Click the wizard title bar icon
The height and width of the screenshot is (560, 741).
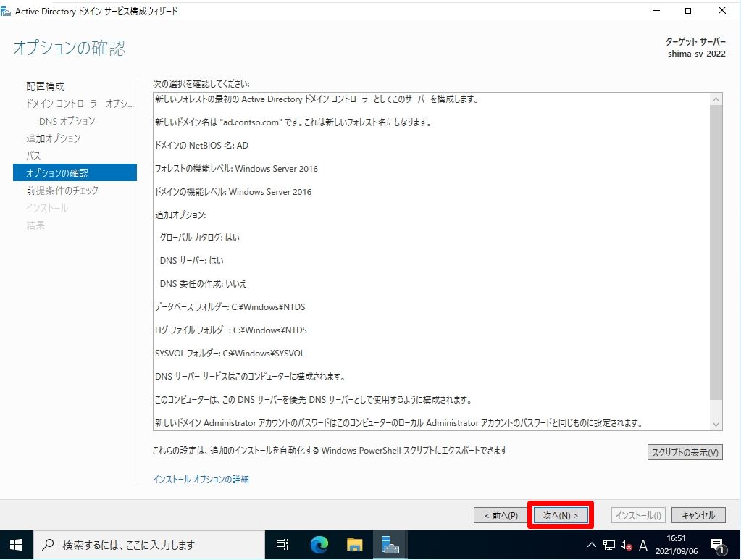click(x=6, y=12)
